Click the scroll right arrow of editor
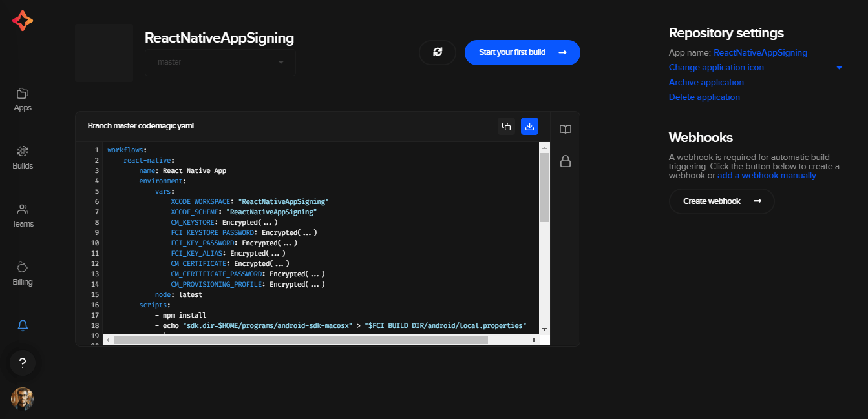868x419 pixels. pyautogui.click(x=534, y=340)
